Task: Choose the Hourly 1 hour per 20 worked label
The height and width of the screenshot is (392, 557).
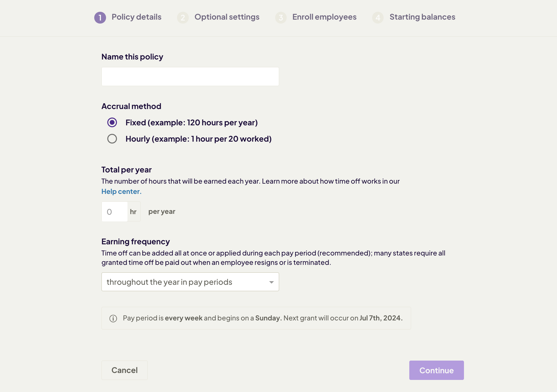Action: (198, 139)
